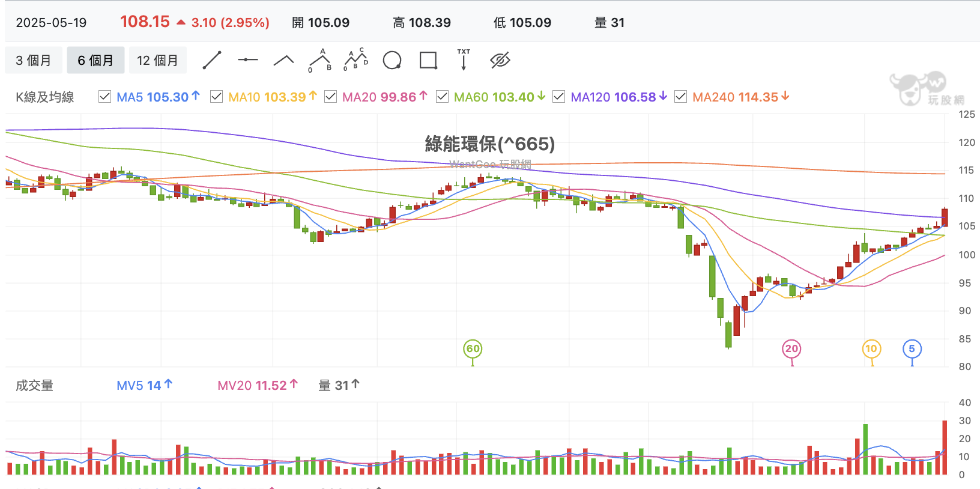Switch chart range to 3 個月
Viewport: 980px width, 489px height.
(x=34, y=60)
